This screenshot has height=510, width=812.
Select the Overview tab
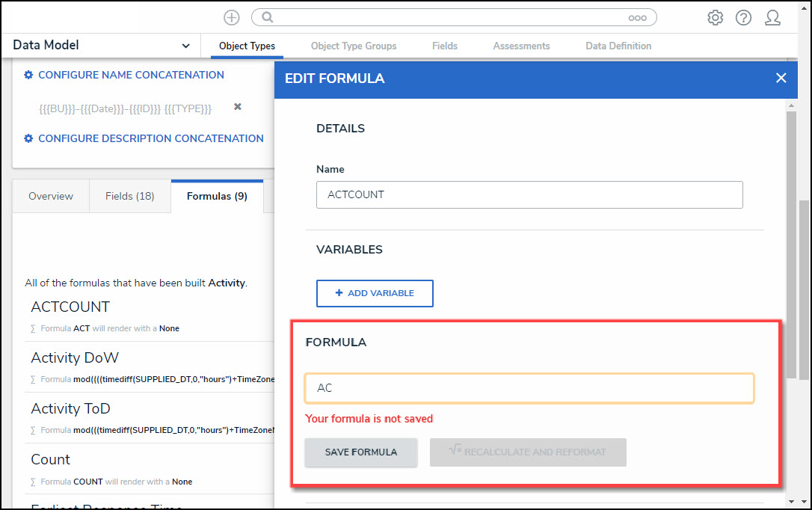51,196
